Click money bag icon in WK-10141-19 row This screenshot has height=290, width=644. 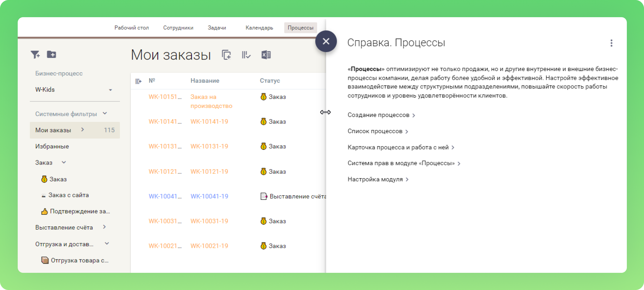pos(264,121)
